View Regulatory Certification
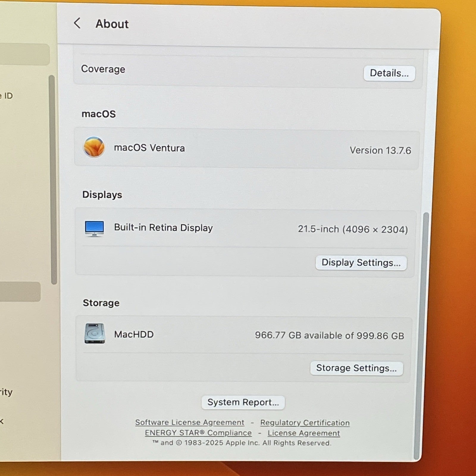The image size is (476, 476). coord(305,423)
